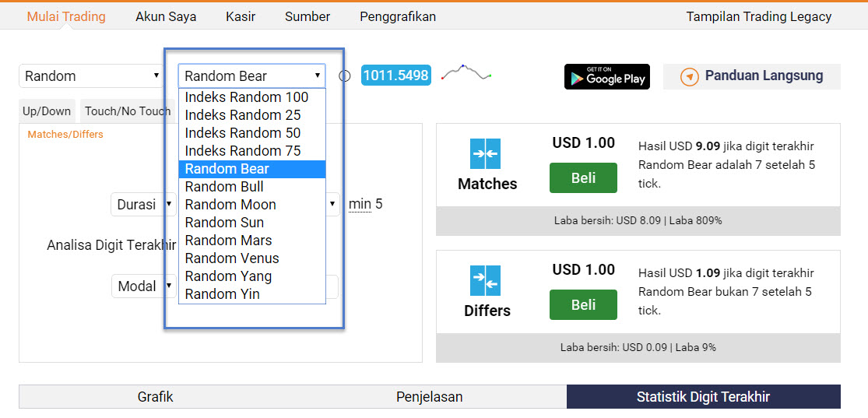Click the Differs contract arrows icon

tap(486, 281)
